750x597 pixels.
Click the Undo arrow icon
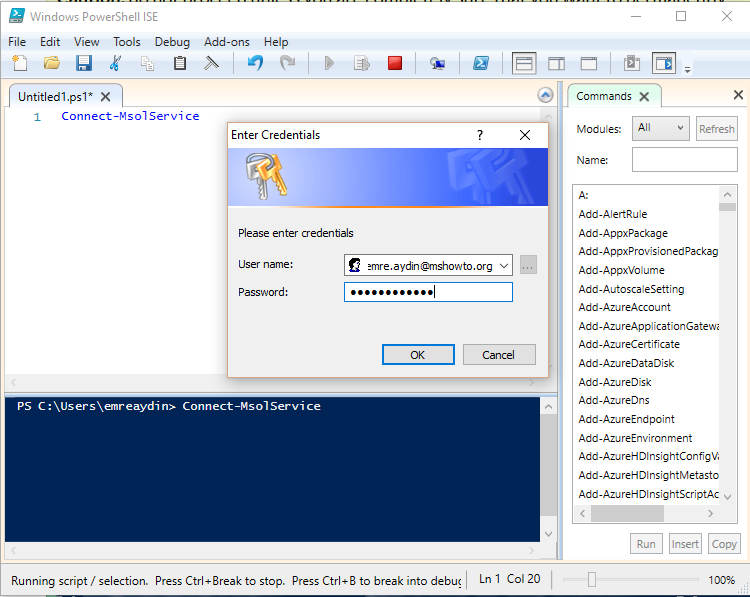pos(255,63)
